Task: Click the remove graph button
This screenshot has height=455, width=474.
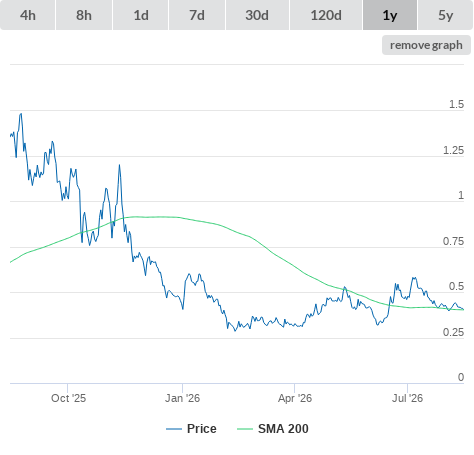Action: 426,45
